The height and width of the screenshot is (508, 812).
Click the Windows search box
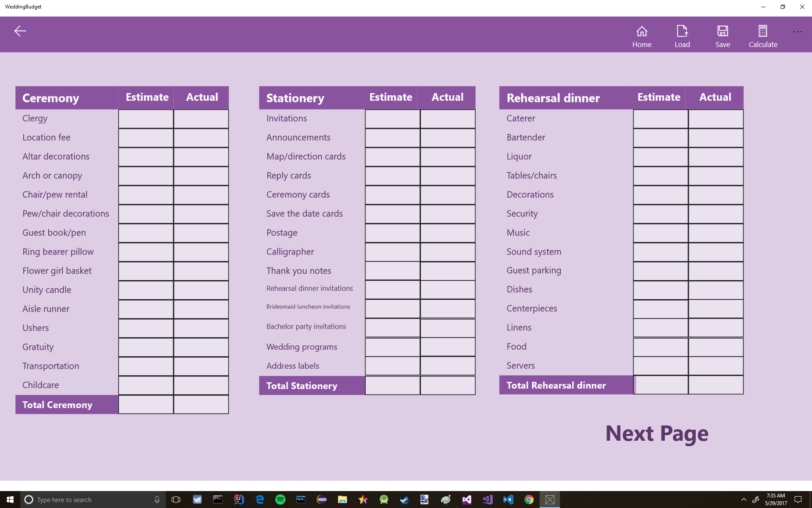coord(93,500)
